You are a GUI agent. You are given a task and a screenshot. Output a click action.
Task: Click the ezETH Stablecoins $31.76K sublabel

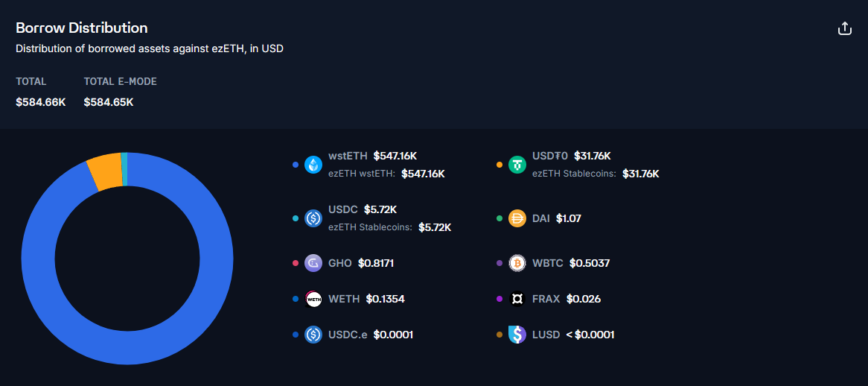click(x=596, y=174)
